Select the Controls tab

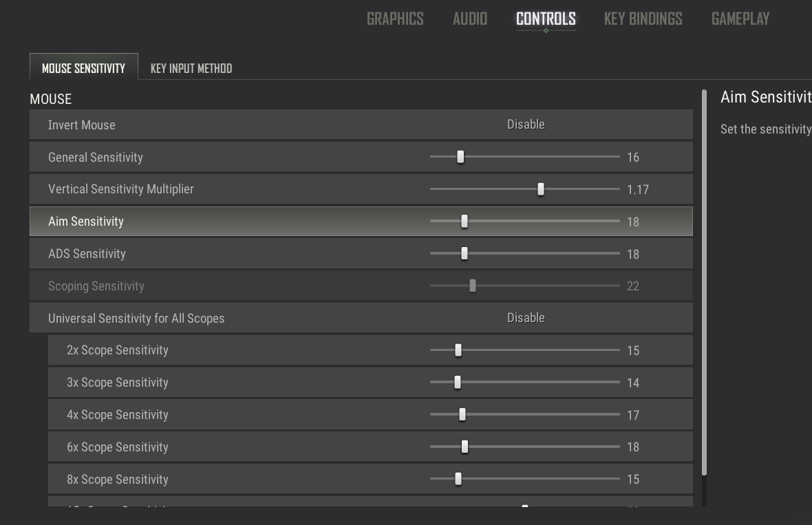pos(546,19)
